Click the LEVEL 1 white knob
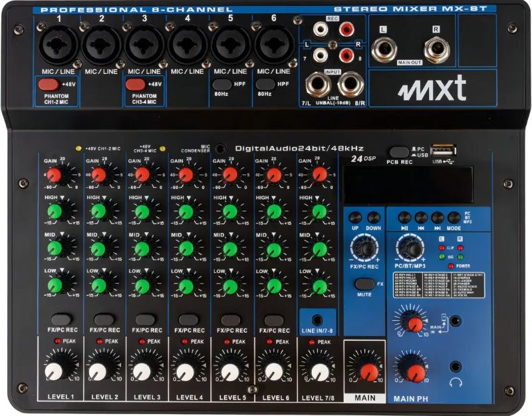 pos(54,371)
